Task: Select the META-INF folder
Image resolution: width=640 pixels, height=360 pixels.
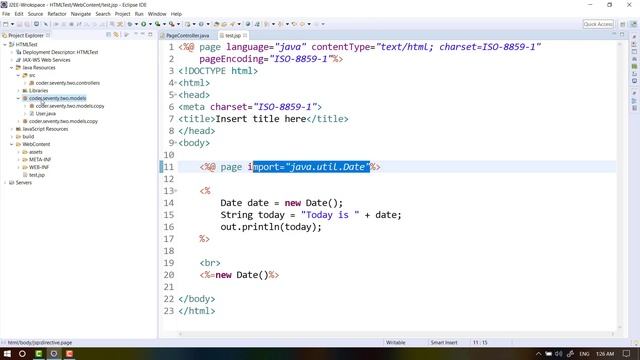Action: [40, 160]
